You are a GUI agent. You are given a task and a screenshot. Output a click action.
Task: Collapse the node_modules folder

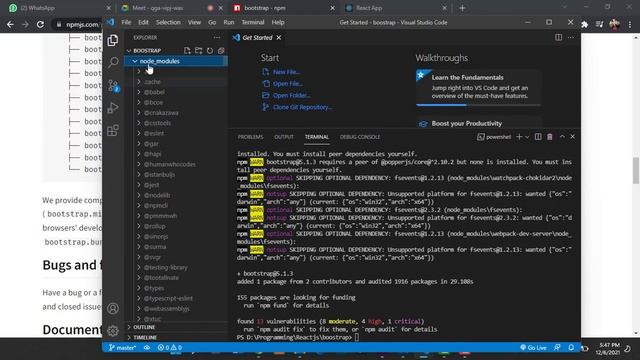tap(176, 61)
